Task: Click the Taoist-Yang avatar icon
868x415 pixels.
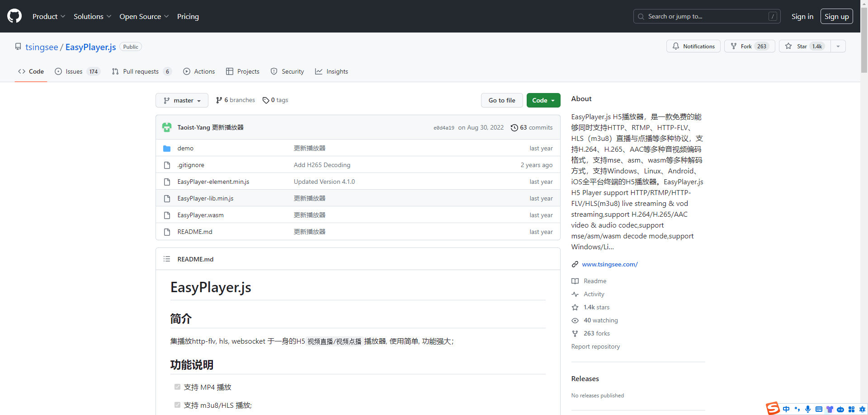Action: [167, 127]
